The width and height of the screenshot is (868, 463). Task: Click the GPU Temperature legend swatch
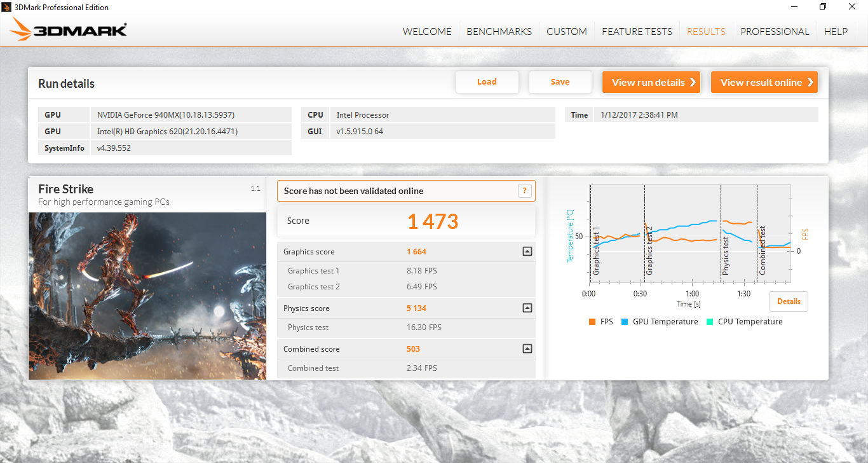point(625,322)
